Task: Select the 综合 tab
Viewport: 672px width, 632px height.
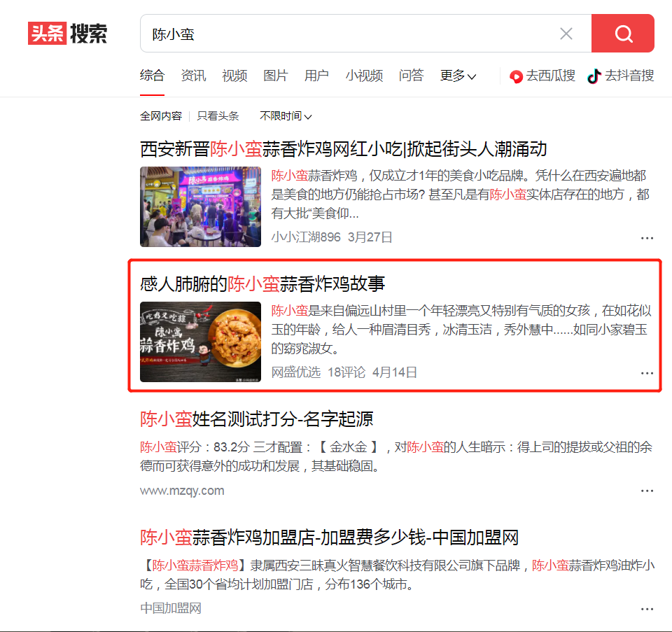Action: tap(152, 76)
